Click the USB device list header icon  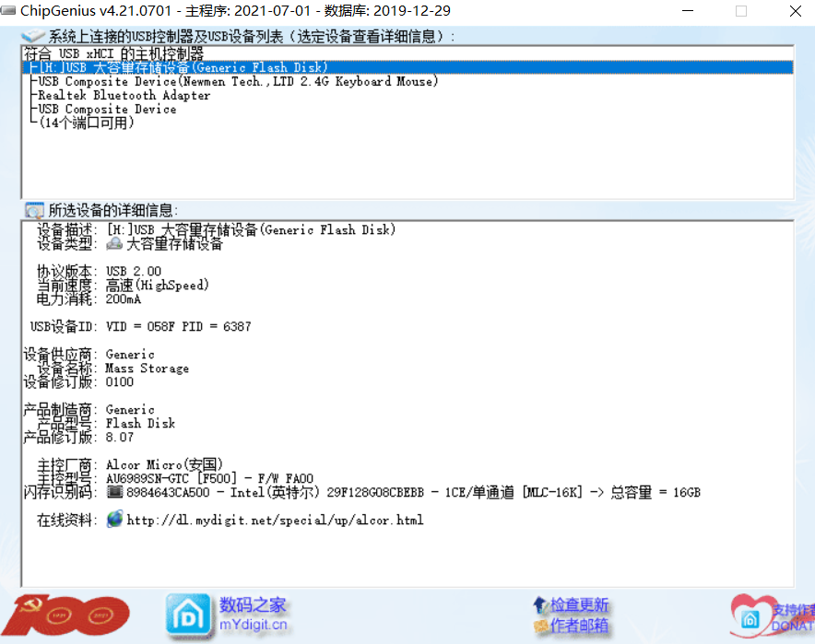[34, 36]
